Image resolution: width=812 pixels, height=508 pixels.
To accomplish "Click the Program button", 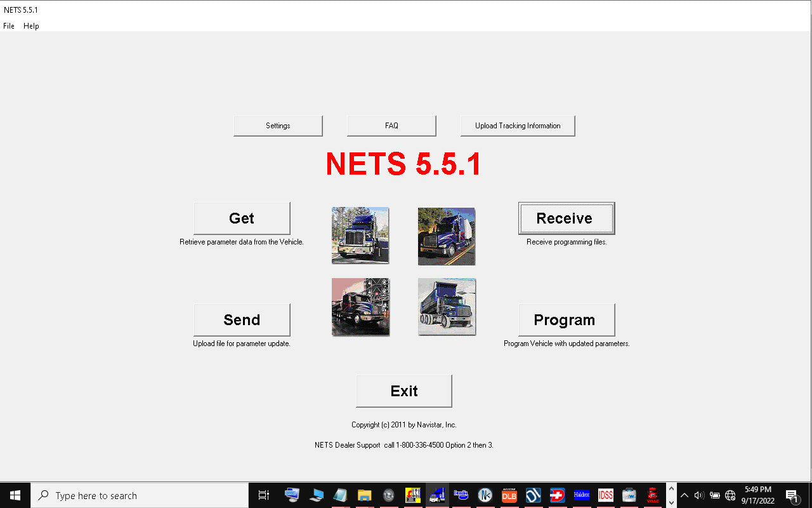I will pos(566,320).
